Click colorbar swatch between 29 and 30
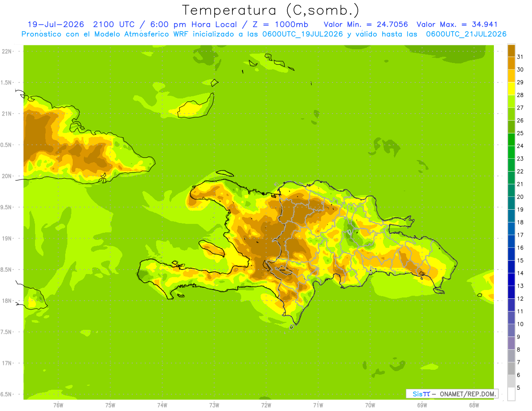 point(511,76)
